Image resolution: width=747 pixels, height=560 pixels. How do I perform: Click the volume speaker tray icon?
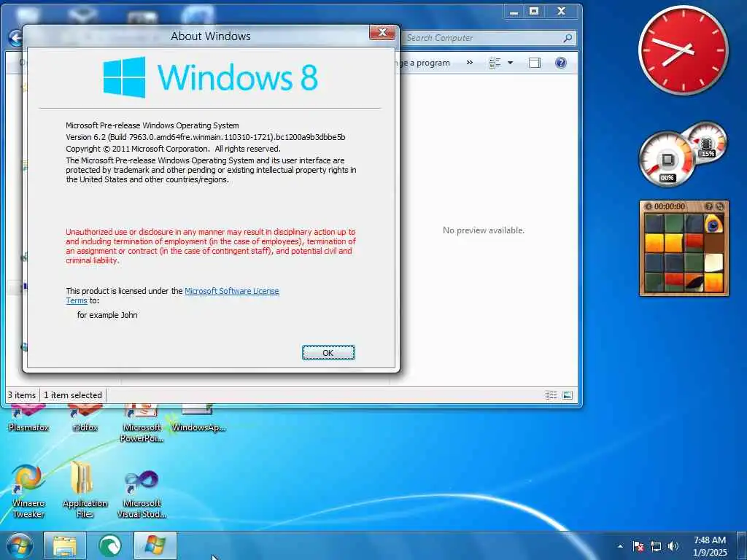[673, 546]
